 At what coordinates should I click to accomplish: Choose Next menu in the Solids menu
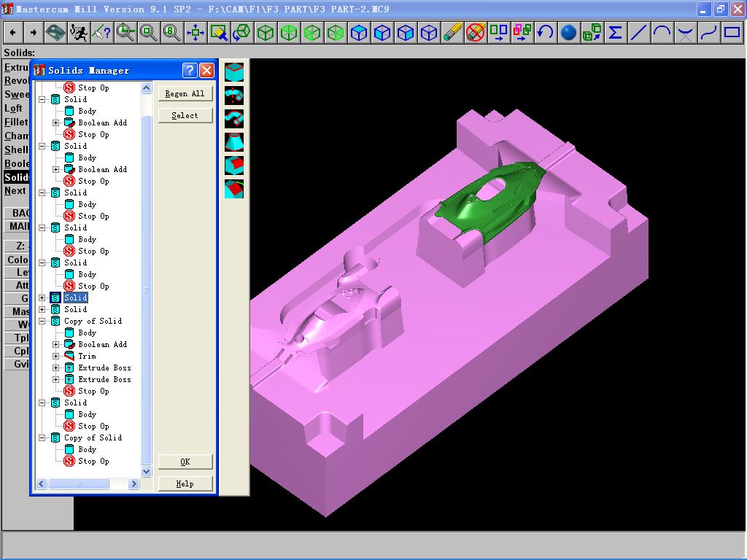[15, 191]
